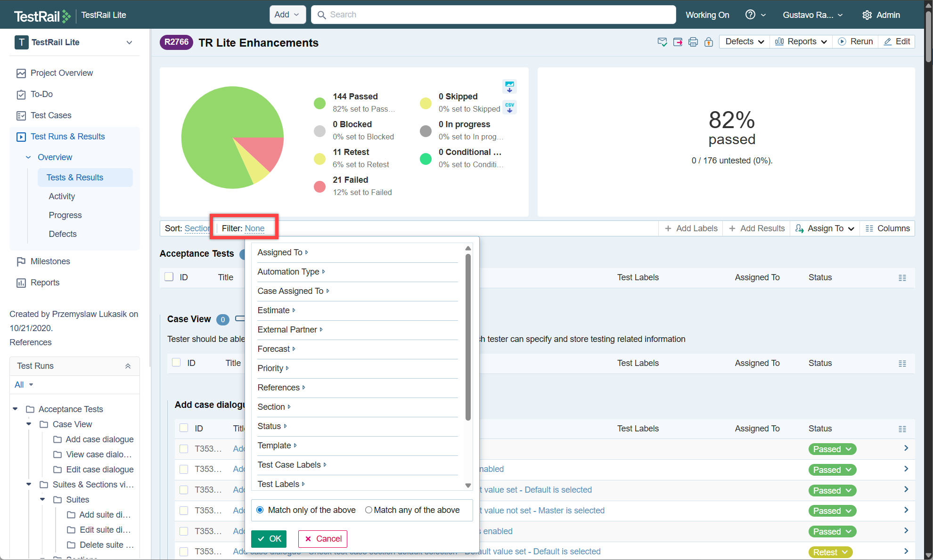
Task: Collapse the Test Runs panel chevron
Action: click(128, 366)
